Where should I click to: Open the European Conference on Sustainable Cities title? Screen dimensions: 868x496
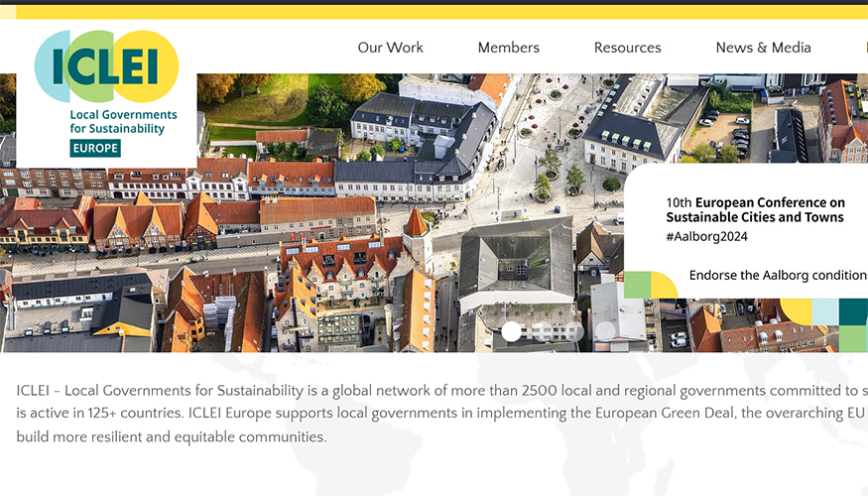(755, 209)
